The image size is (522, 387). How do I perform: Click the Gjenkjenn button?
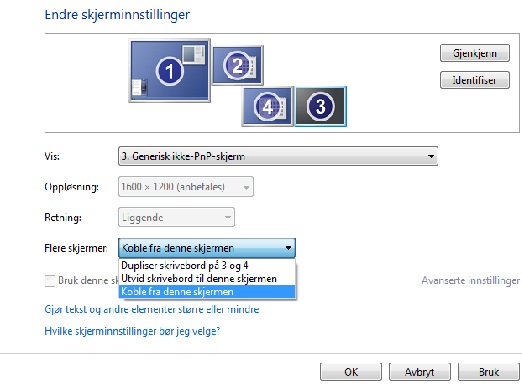tap(475, 53)
